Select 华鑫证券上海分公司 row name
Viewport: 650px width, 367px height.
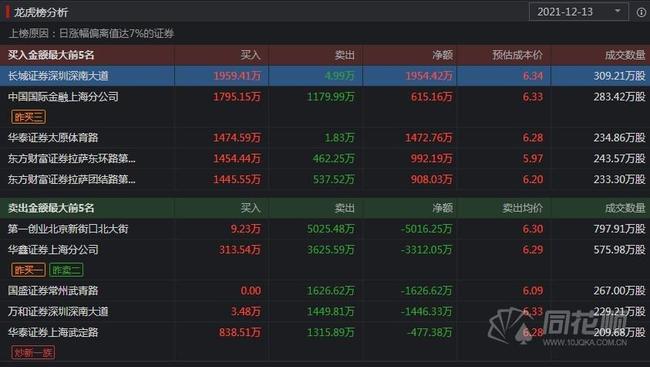tap(53, 249)
